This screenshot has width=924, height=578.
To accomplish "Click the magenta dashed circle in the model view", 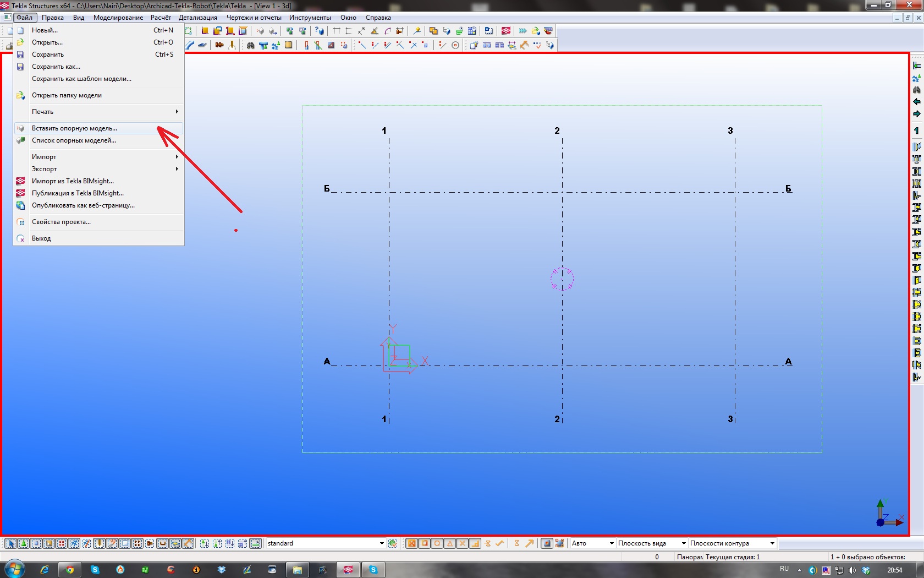I will 562,279.
